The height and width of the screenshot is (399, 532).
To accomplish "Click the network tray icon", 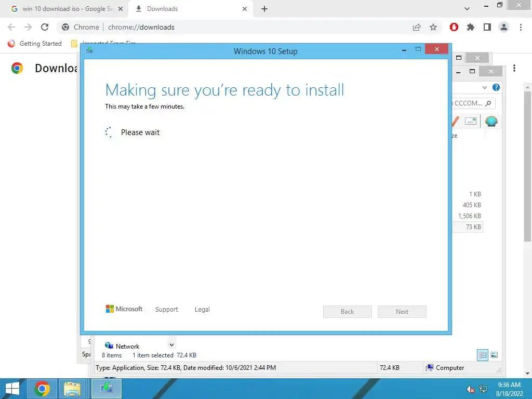I will pyautogui.click(x=483, y=389).
